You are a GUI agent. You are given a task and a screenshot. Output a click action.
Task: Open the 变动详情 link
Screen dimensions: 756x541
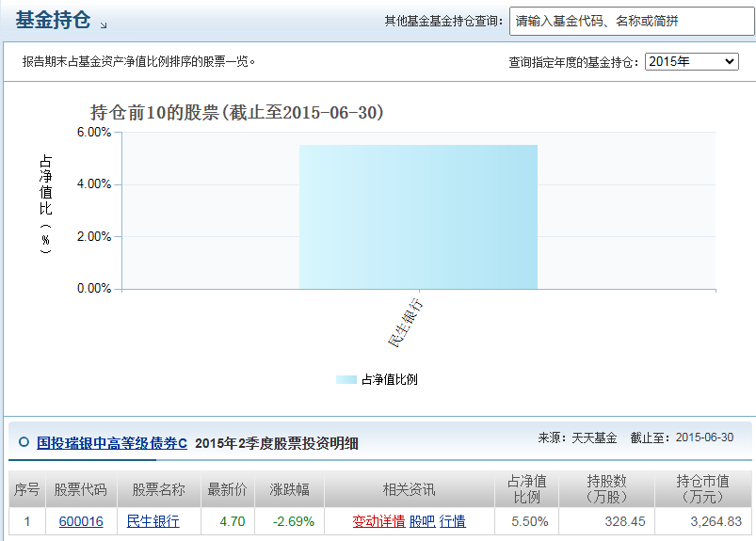[378, 521]
